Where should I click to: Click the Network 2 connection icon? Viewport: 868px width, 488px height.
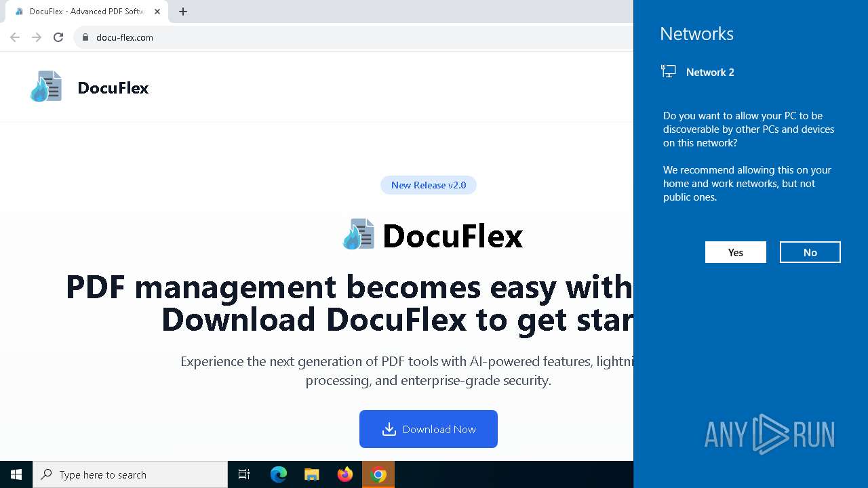click(x=669, y=72)
